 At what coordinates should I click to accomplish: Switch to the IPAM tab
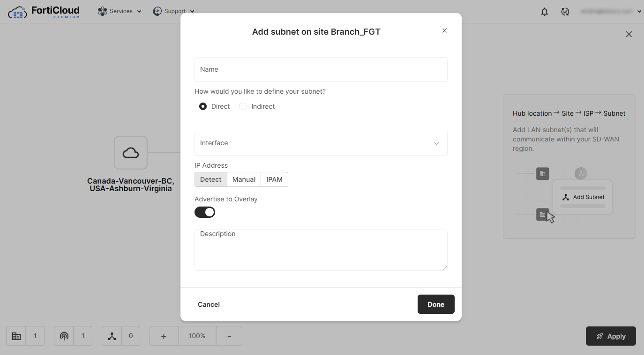tap(274, 179)
